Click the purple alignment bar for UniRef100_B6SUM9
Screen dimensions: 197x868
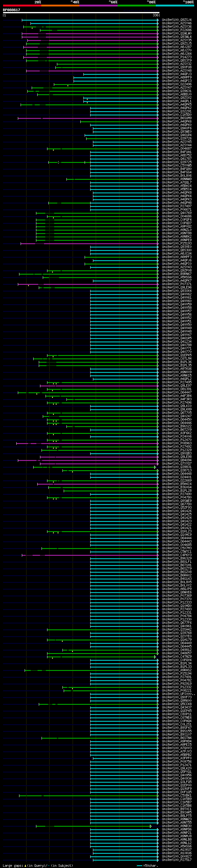[x=88, y=118]
